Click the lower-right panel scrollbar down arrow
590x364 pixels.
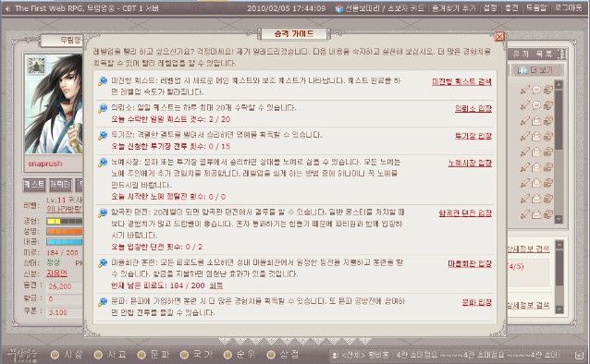559,309
